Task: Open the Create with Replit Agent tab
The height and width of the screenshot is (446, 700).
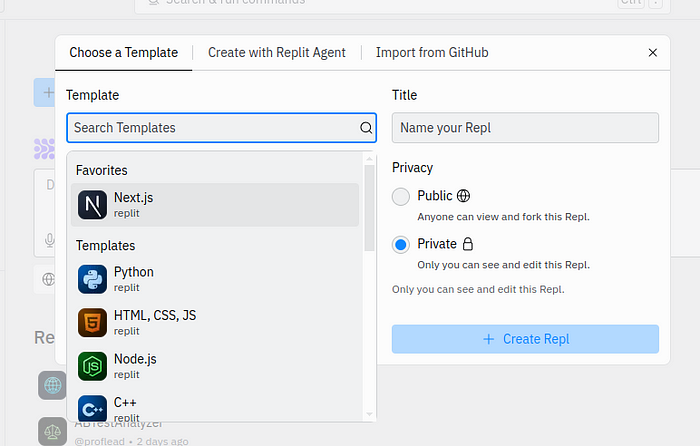Action: (x=277, y=53)
